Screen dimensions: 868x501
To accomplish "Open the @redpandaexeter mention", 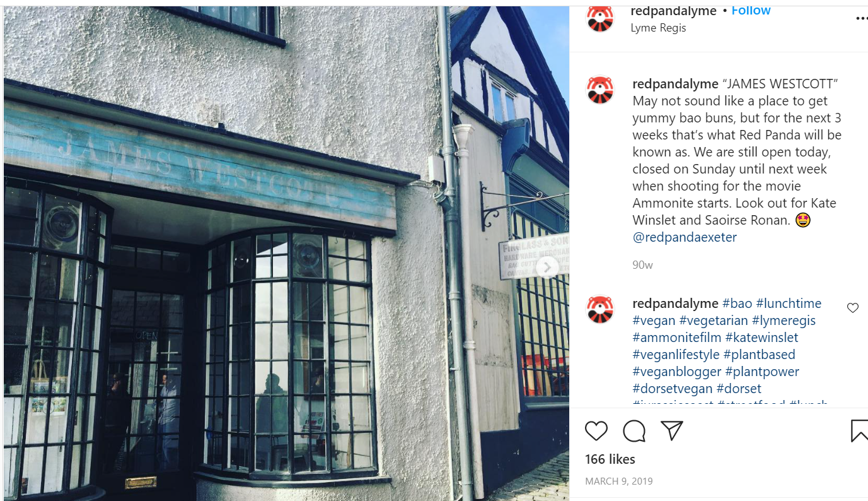I will 685,237.
